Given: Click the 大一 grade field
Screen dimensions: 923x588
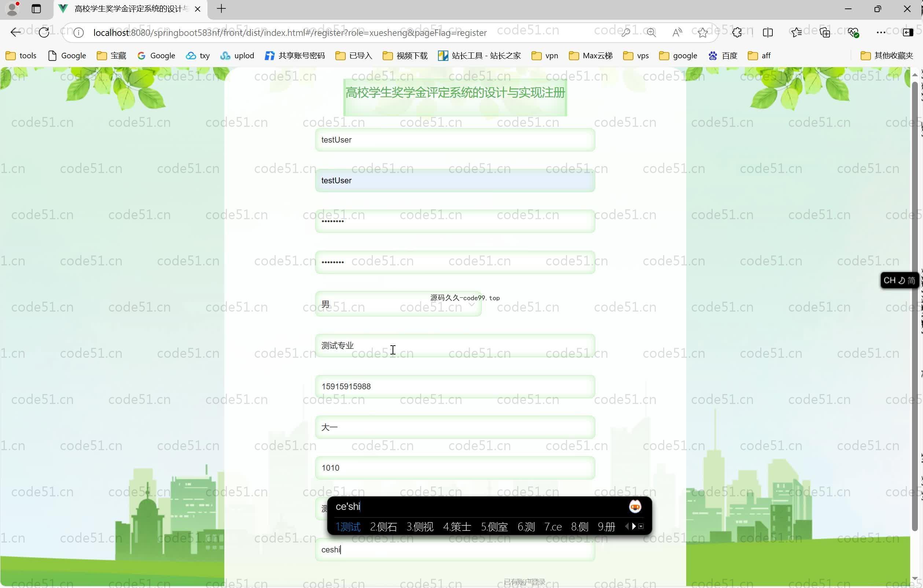Looking at the screenshot, I should pyautogui.click(x=455, y=427).
